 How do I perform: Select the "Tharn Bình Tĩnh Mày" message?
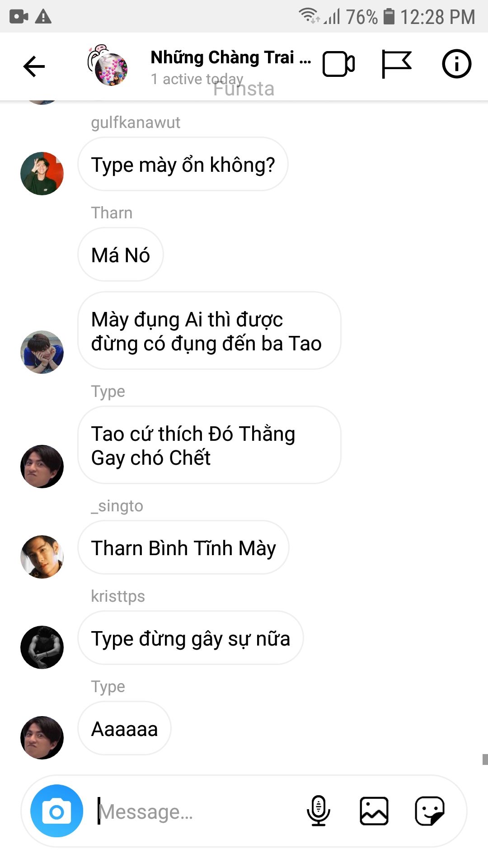[183, 548]
